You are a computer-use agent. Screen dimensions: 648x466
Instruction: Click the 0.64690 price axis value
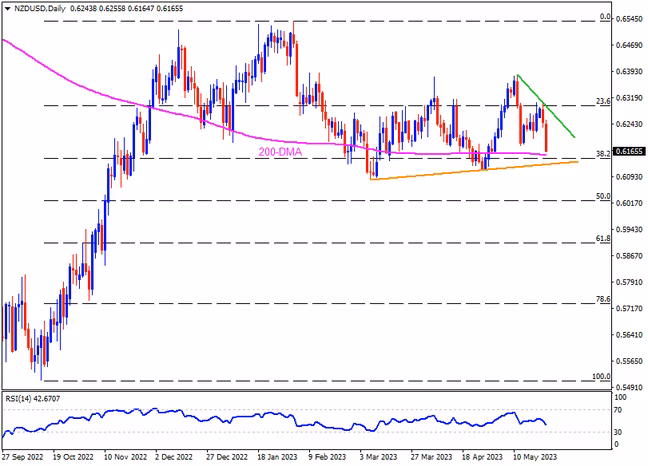(x=629, y=45)
